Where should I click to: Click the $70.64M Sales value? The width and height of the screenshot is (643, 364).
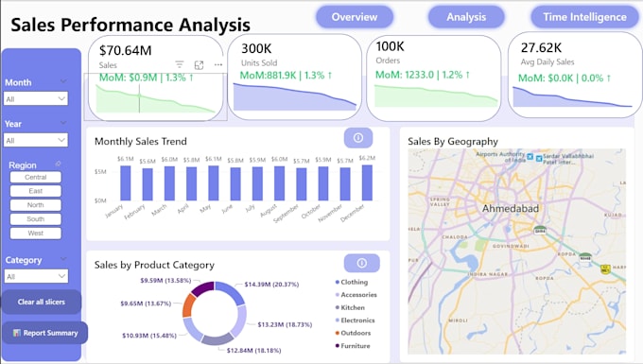126,50
